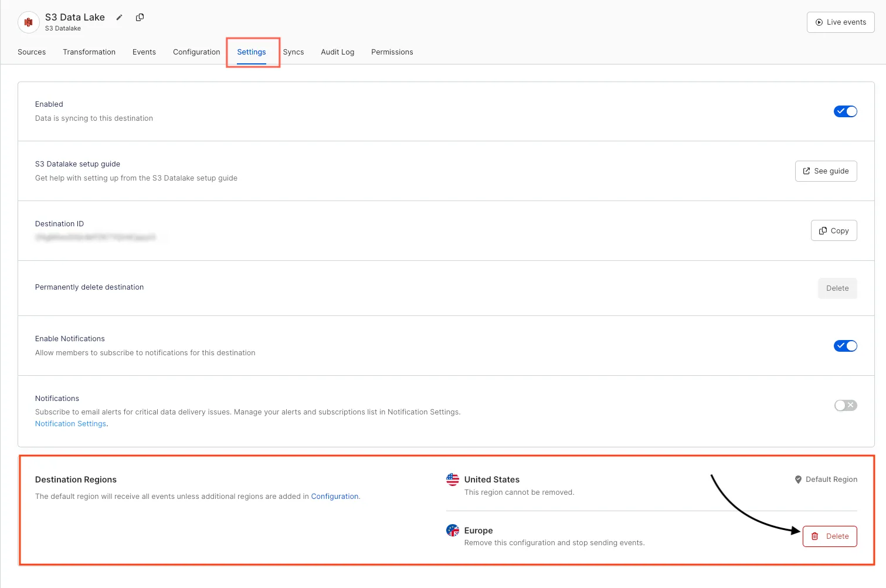The height and width of the screenshot is (588, 886).
Task: Click 'Data is syncing to this destination' text
Action: coord(94,118)
